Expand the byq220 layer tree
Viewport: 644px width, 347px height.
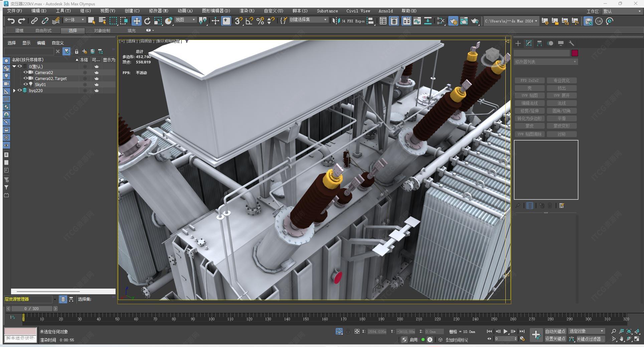pos(14,90)
